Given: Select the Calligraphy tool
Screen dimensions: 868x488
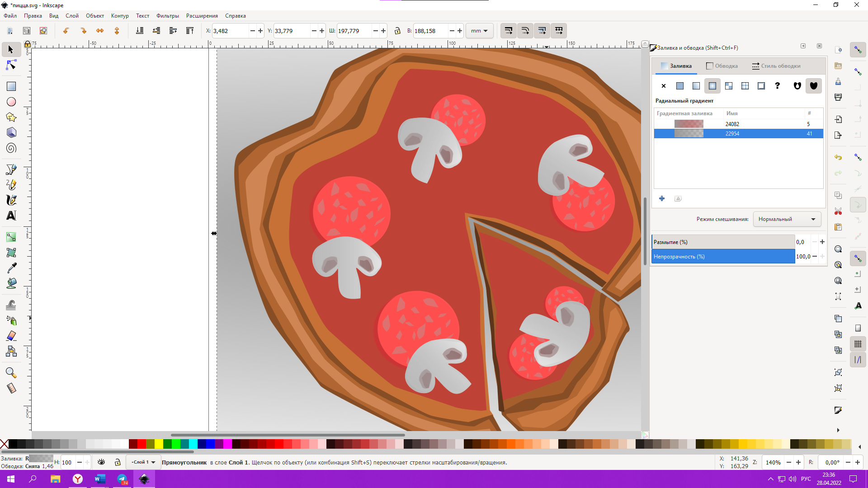Looking at the screenshot, I should [x=11, y=200].
